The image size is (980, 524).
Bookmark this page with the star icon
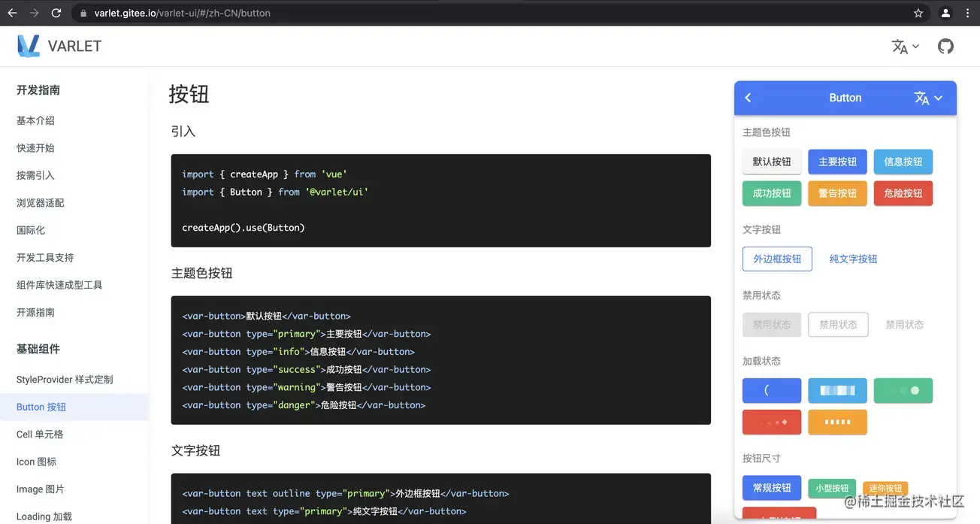(918, 13)
